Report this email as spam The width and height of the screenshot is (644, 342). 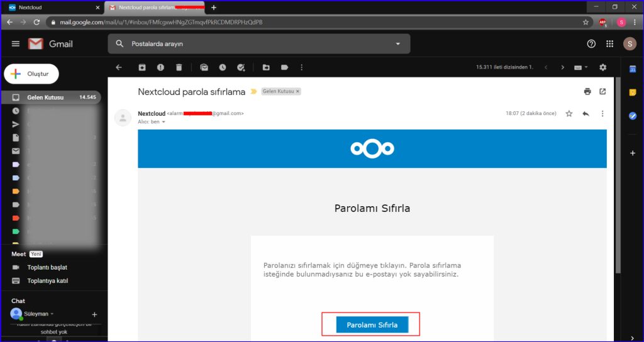(x=160, y=67)
